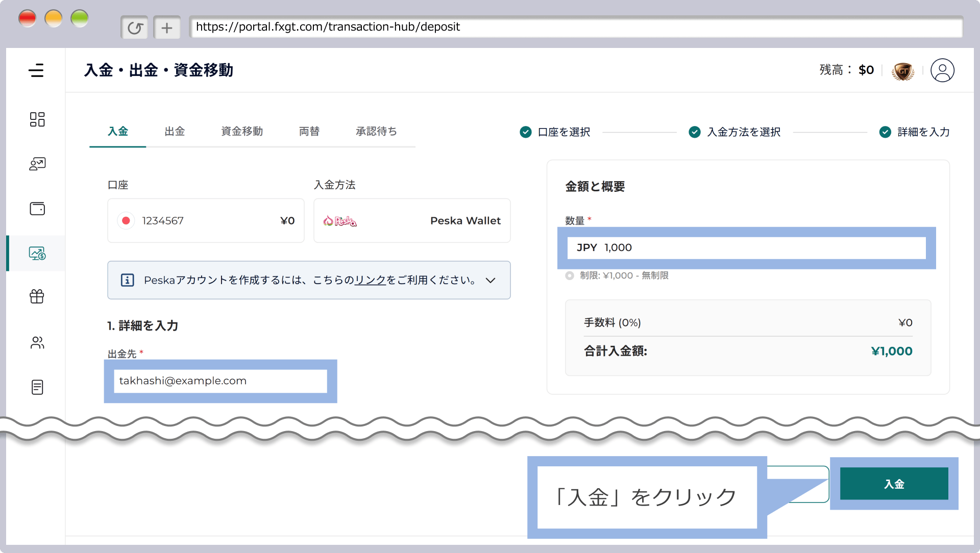980x553 pixels.
Task: Click the info icon in Peska notice
Action: (x=127, y=280)
